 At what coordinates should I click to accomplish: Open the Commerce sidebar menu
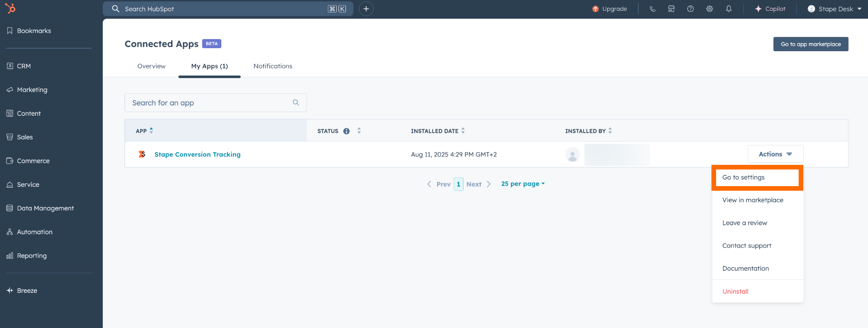[x=28, y=161]
